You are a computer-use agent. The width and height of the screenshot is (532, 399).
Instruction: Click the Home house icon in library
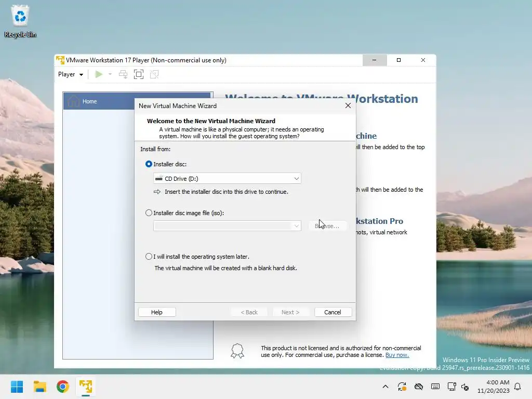pos(73,101)
